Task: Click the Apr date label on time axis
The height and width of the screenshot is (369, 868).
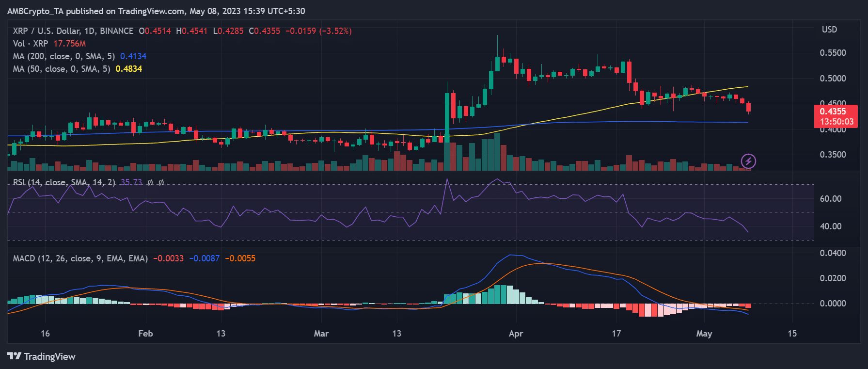Action: (516, 334)
